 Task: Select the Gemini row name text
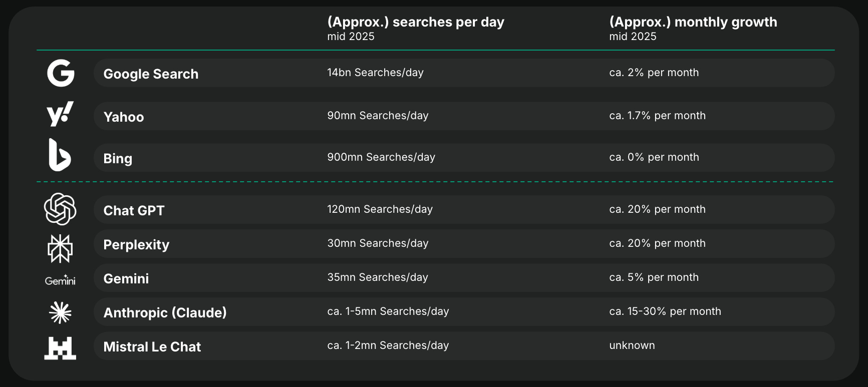[x=126, y=279]
